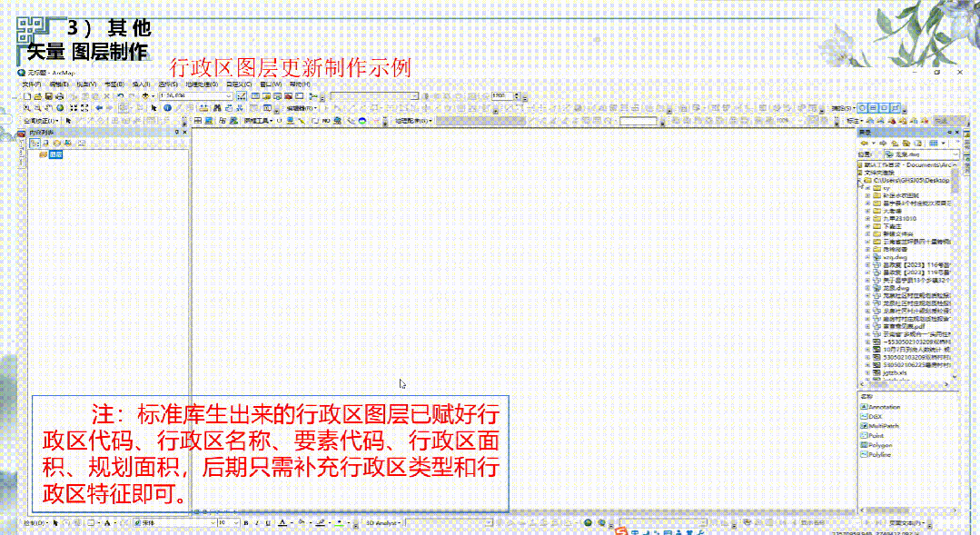The height and width of the screenshot is (535, 980).
Task: Select the Polyline feature class
Action: [879, 454]
